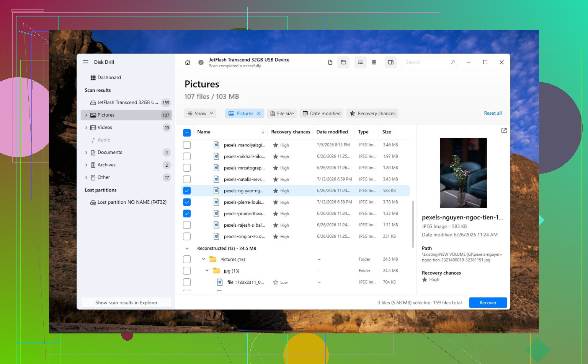Uncheck the pexels-pierre-louis file checkbox
This screenshot has width=588, height=364.
click(187, 202)
